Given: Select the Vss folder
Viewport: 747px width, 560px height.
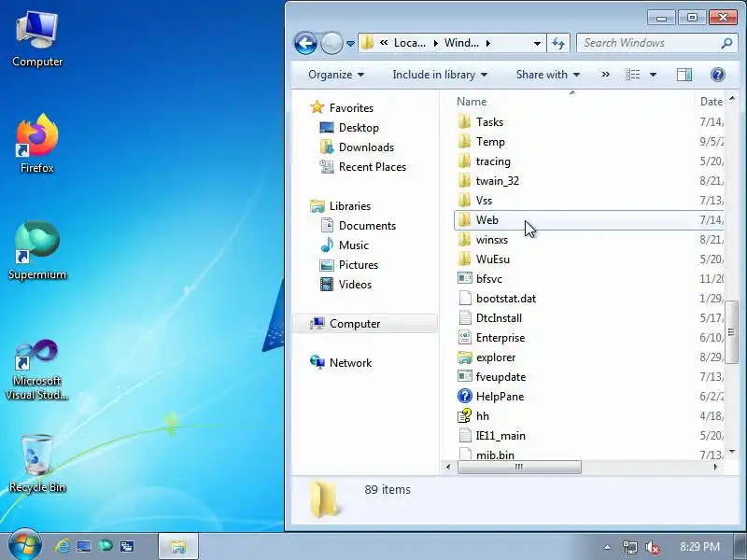Looking at the screenshot, I should click(484, 201).
